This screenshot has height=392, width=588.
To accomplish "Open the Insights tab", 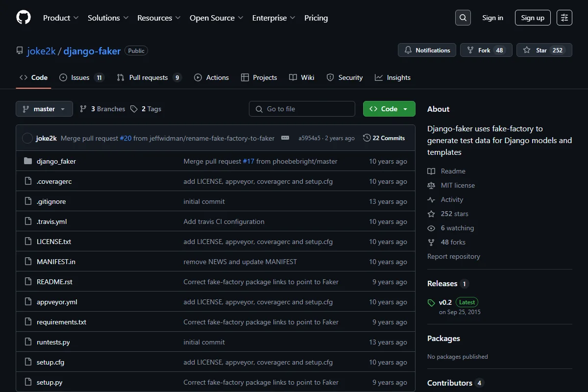I will pos(392,77).
